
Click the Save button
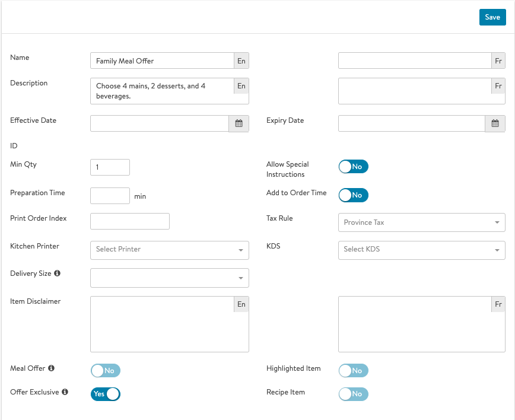[492, 17]
